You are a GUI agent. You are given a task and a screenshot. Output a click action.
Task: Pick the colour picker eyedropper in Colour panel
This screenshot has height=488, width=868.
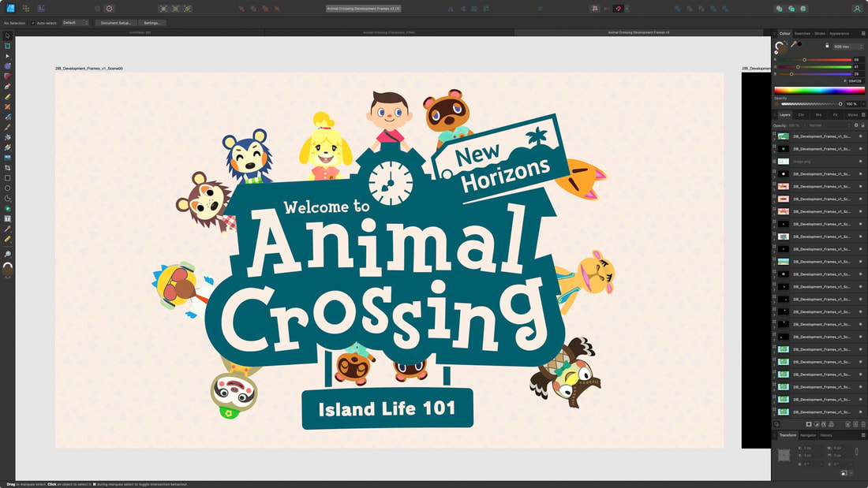793,44
